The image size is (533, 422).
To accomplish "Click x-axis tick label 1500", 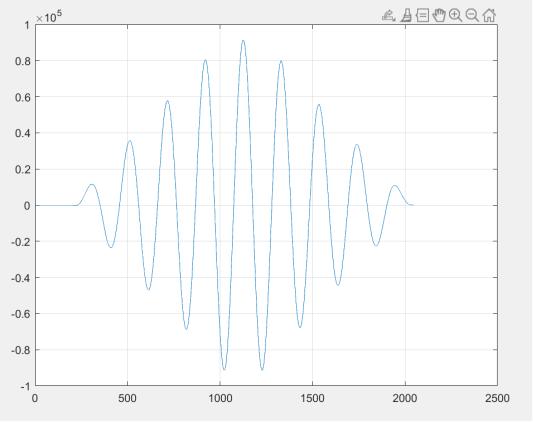I will pyautogui.click(x=312, y=398).
